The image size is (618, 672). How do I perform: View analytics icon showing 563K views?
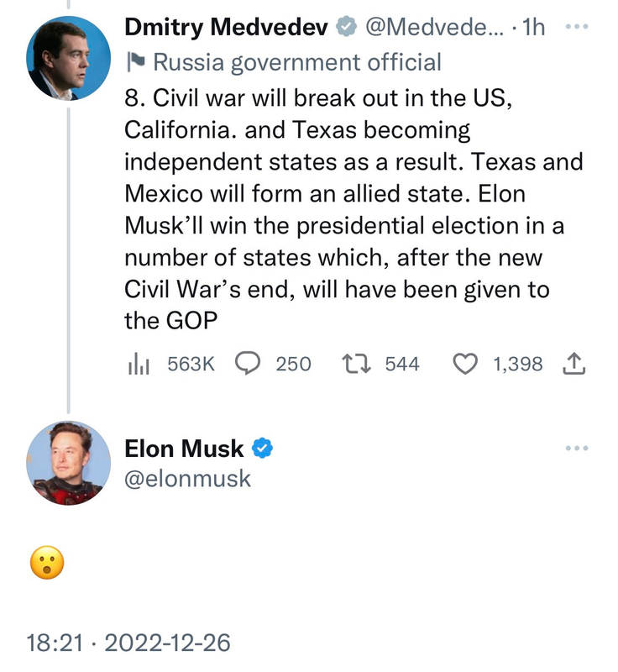138,364
